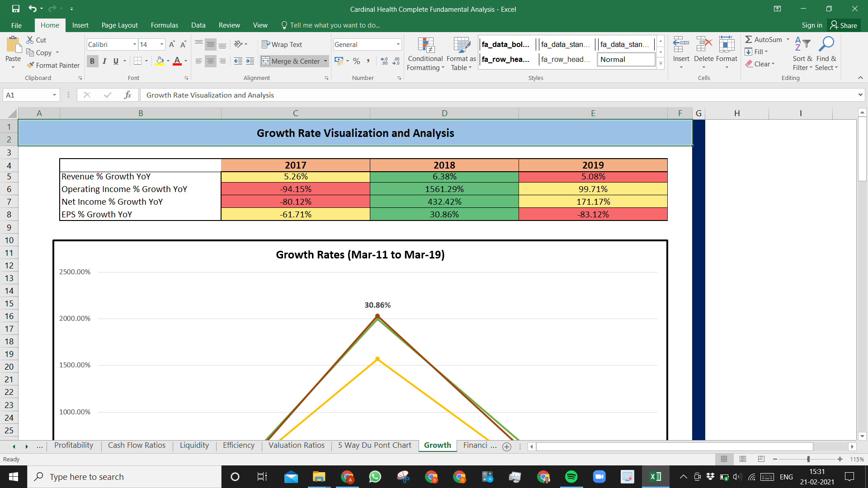The width and height of the screenshot is (868, 488).
Task: Align text to the bottom
Action: (x=222, y=44)
